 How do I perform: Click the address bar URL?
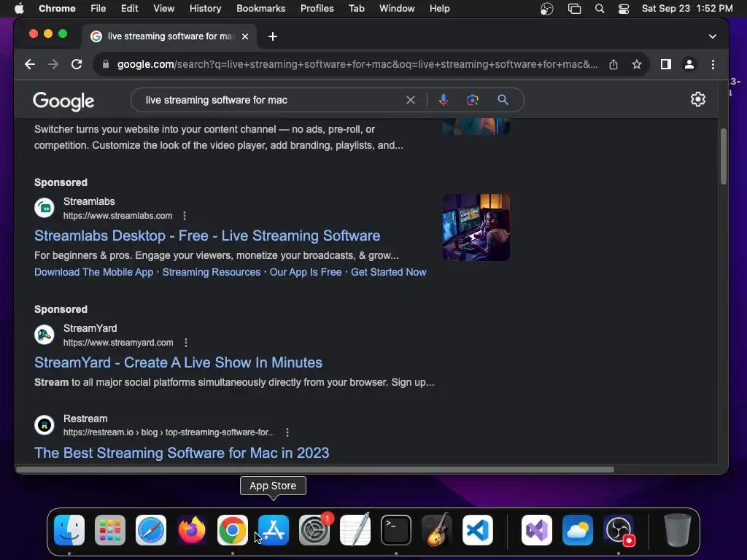tap(357, 64)
